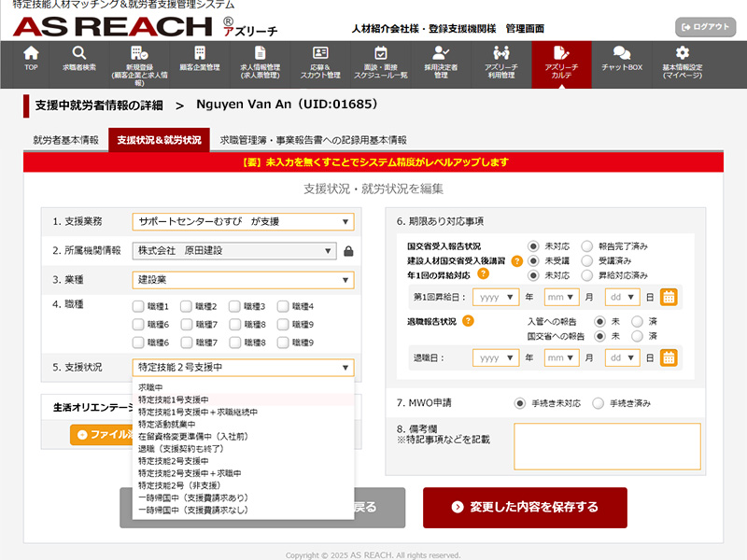Select 報告完了済み for 国交省受入報告状況
The width and height of the screenshot is (747, 560).
(587, 246)
